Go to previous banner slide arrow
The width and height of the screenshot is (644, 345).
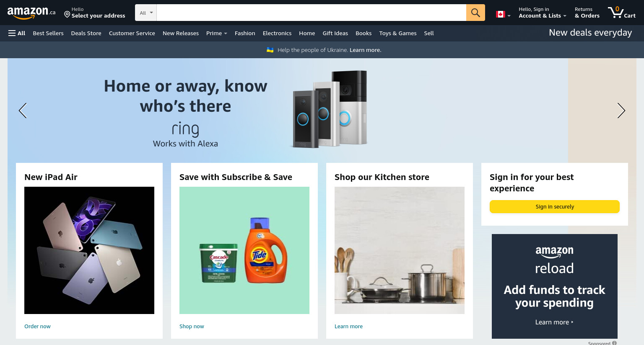point(23,111)
